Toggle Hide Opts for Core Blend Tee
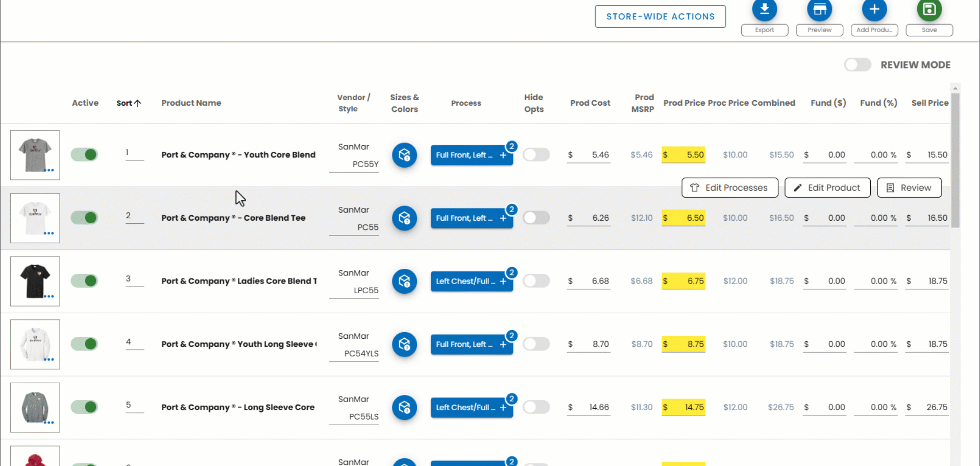 [536, 218]
